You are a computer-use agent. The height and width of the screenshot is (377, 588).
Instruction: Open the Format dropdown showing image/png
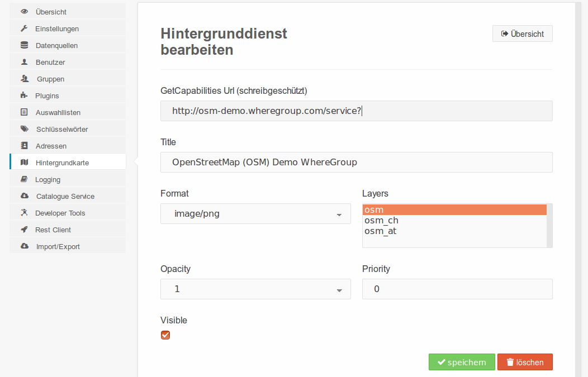pyautogui.click(x=255, y=213)
